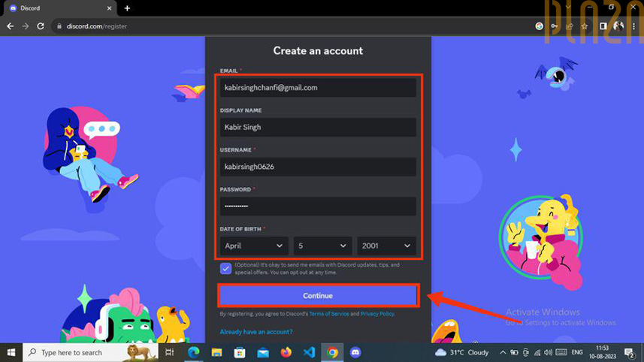Open Microsoft Store from the taskbar
644x362 pixels.
[240, 352]
